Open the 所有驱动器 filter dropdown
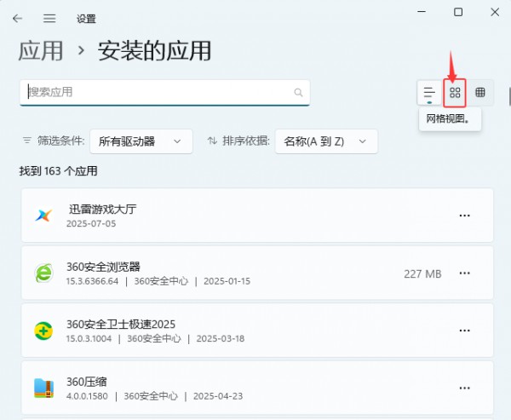 click(x=141, y=141)
